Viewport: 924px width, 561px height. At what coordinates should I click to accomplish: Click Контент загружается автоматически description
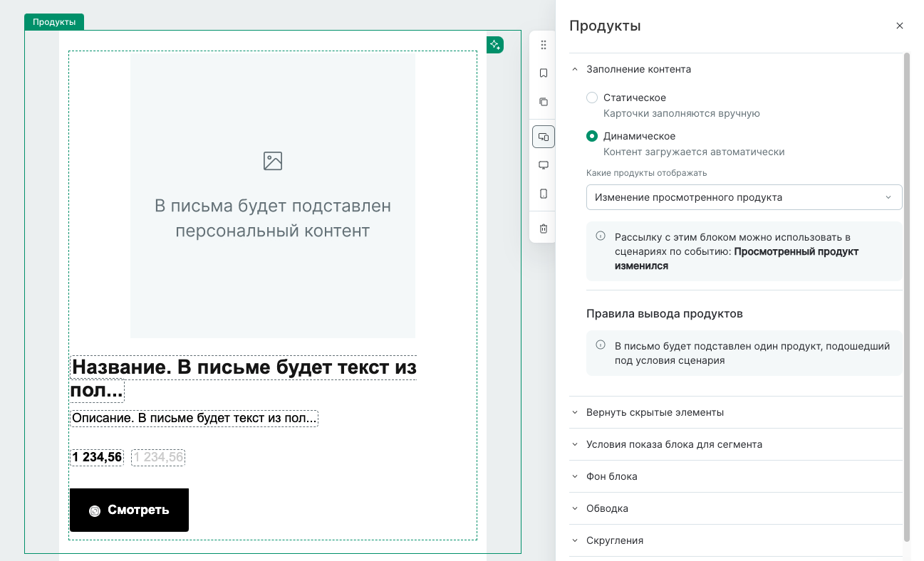click(x=694, y=152)
